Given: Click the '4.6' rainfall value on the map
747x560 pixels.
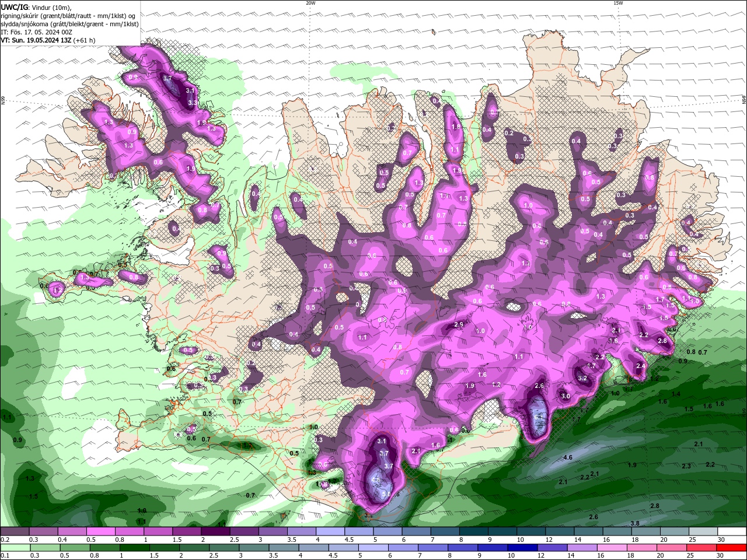Looking at the screenshot, I should pyautogui.click(x=568, y=458).
